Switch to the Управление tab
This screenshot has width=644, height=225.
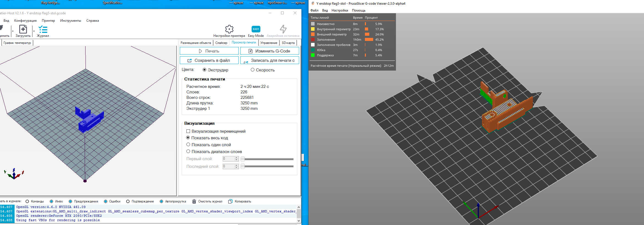269,43
